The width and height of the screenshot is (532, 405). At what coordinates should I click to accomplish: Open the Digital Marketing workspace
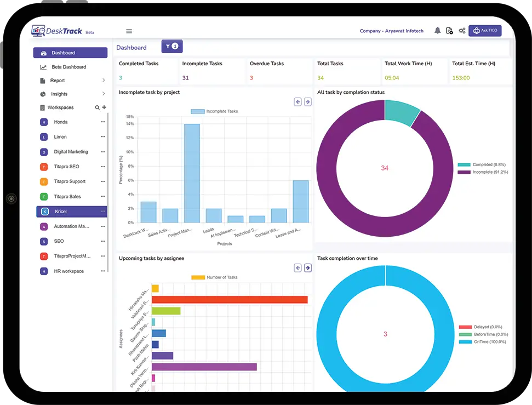71,152
